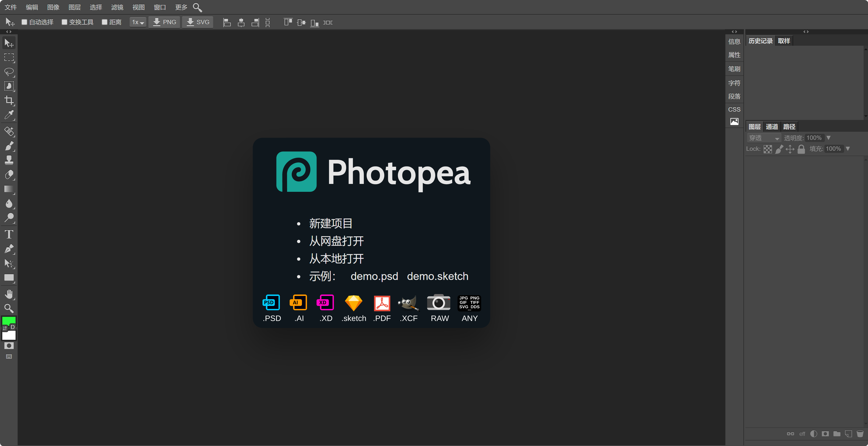868x446 pixels.
Task: Open the demo.psd example file
Action: click(374, 276)
